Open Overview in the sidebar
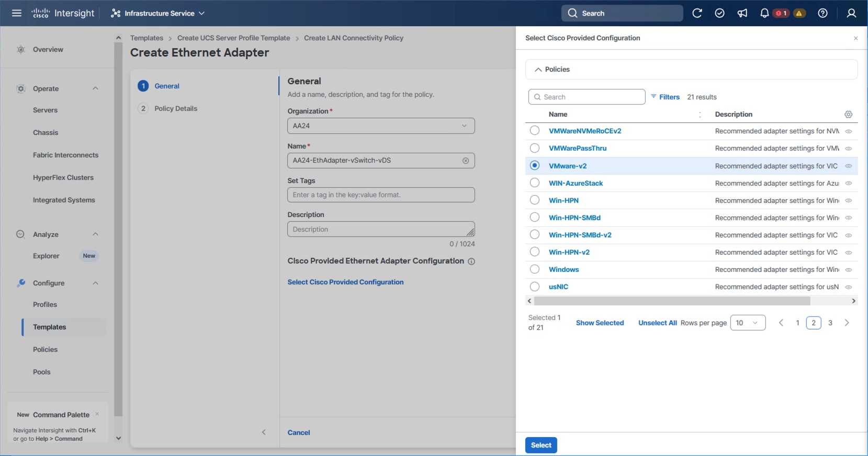Viewport: 868px width, 456px height. (x=48, y=50)
